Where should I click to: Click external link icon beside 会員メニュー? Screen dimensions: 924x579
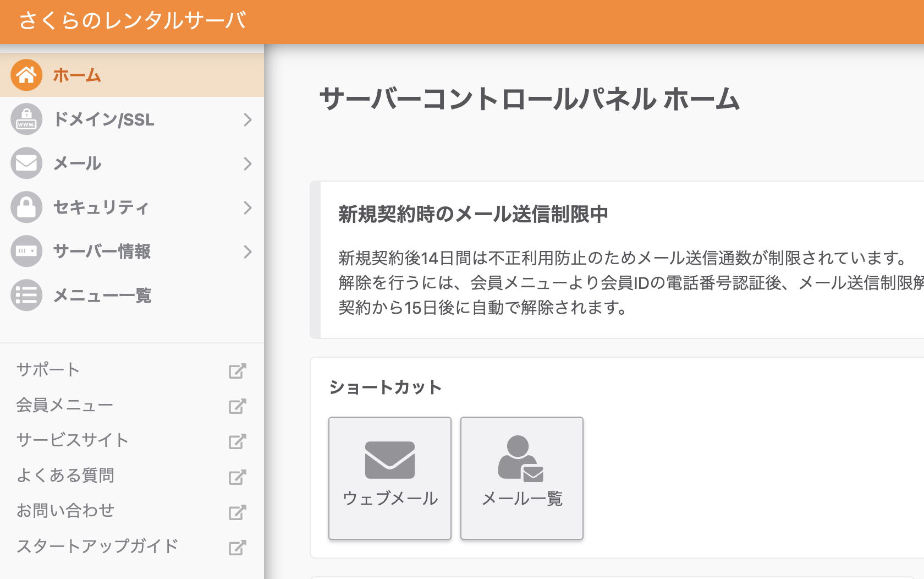[x=237, y=406]
